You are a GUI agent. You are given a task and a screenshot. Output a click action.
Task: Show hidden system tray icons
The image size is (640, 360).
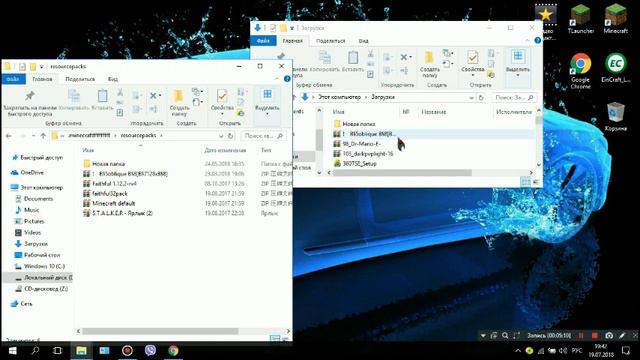tap(518, 351)
